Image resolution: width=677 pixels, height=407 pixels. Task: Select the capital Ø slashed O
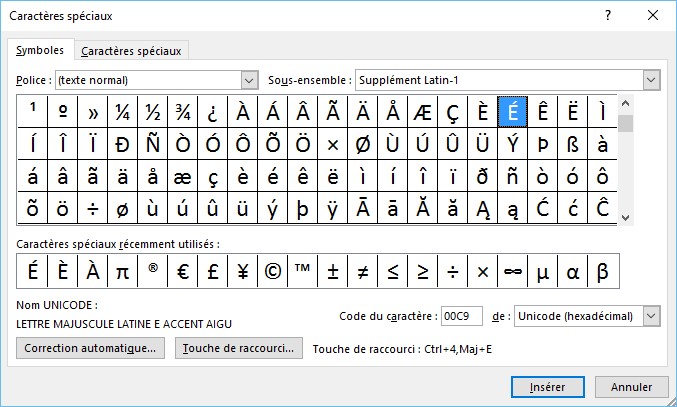(363, 144)
